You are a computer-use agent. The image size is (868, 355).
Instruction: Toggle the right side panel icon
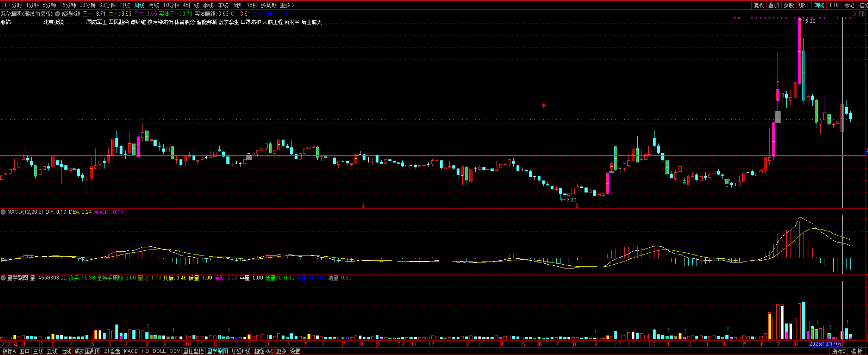tap(862, 14)
